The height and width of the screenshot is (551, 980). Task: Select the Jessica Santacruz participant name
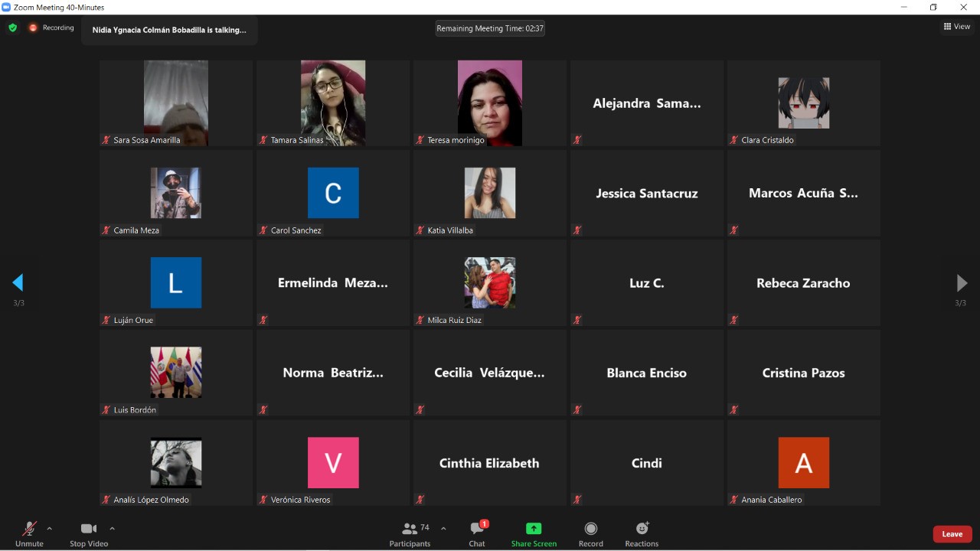tap(647, 194)
